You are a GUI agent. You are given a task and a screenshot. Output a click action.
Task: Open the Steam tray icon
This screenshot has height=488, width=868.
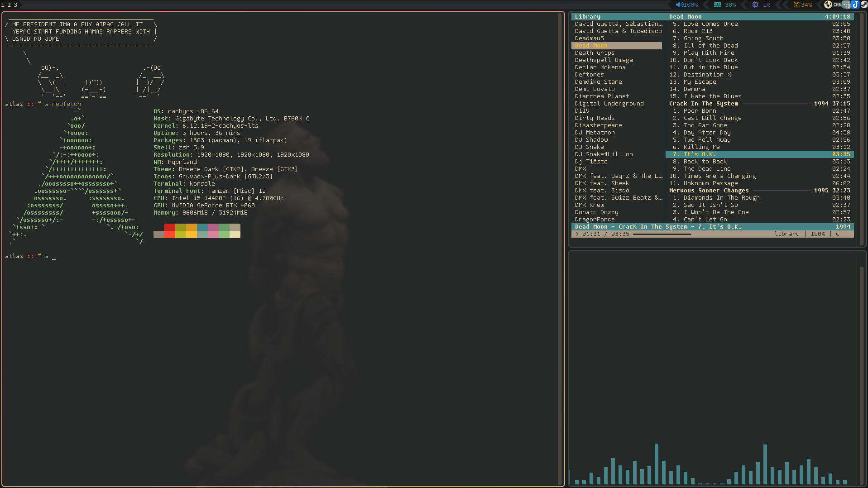point(863,5)
